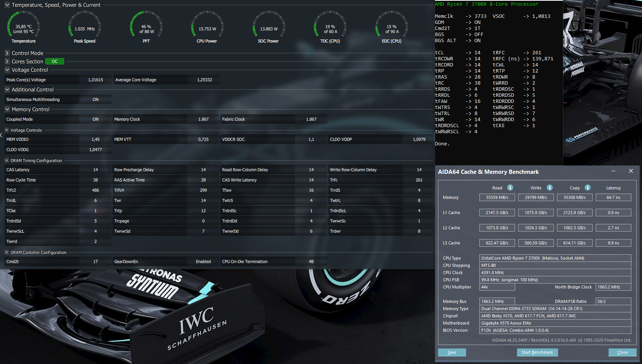
Task: Click the Memory Latency result 64.7 ns
Action: pos(613,197)
